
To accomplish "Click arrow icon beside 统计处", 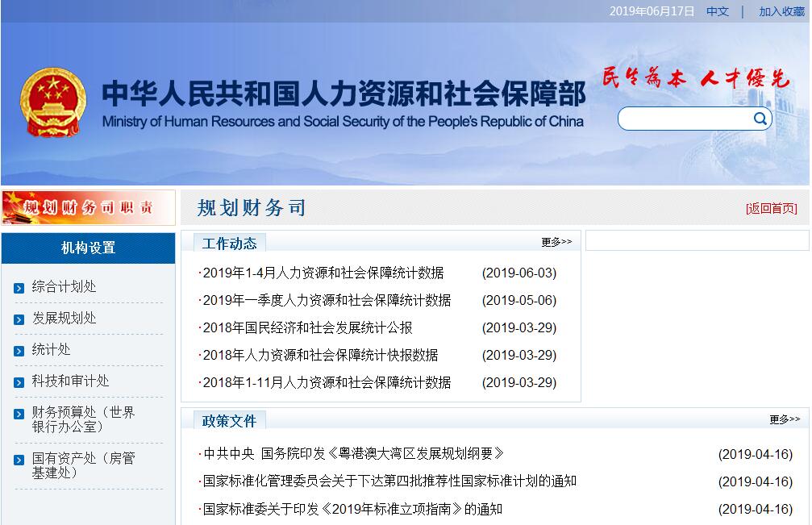I will tap(19, 351).
